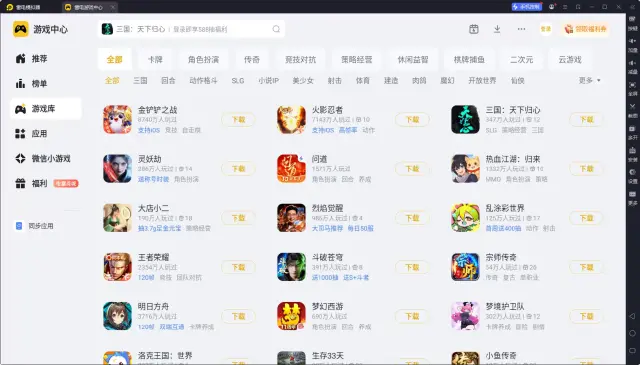This screenshot has height=365, width=640.
Task: Select the 二次元 category tab
Action: (522, 60)
